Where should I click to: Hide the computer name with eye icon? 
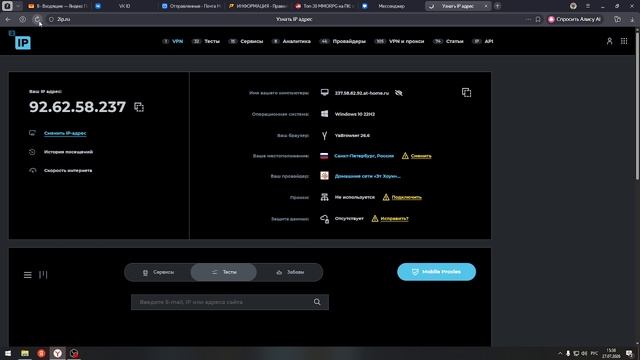[399, 93]
